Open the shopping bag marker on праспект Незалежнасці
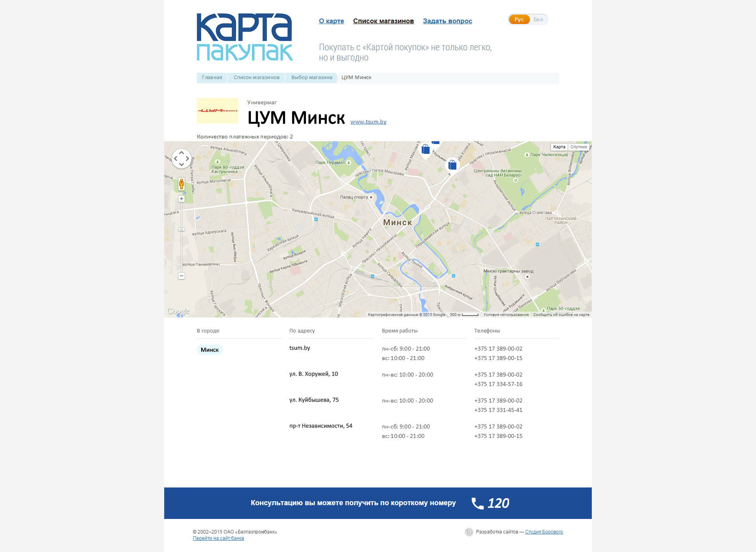The height and width of the screenshot is (552, 756). coord(452,164)
